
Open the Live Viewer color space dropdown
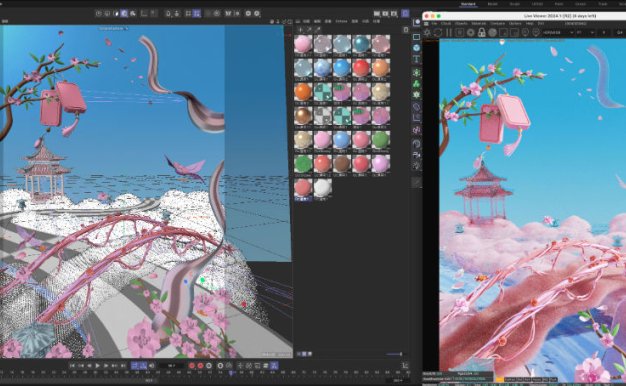click(x=558, y=32)
